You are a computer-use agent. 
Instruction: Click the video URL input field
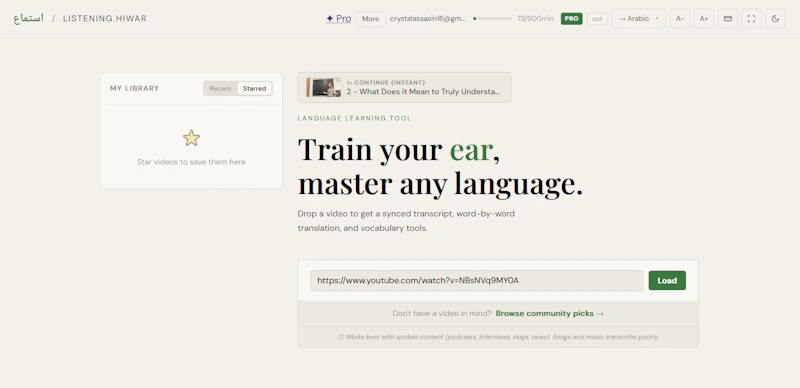click(477, 280)
